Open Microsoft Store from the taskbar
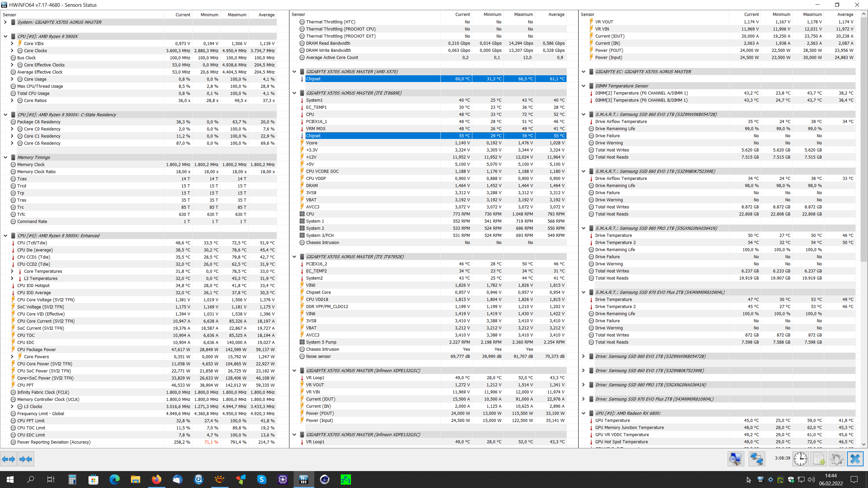868x488 pixels. tap(93, 480)
